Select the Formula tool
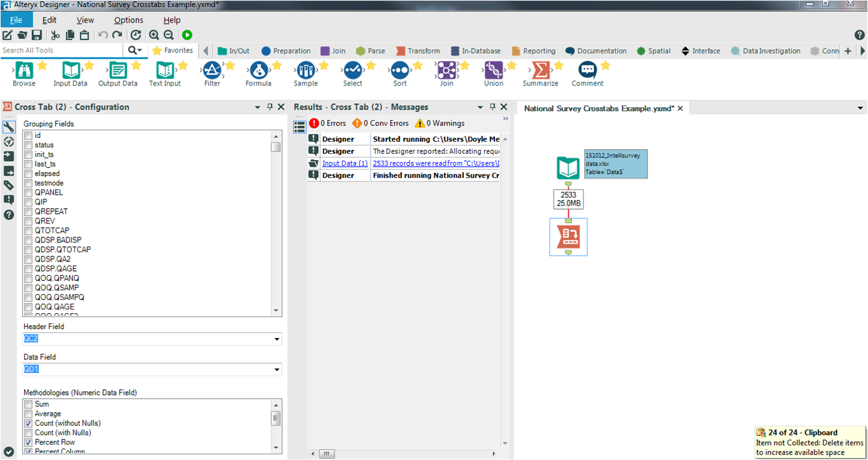Screen dimensions: 868x460 pyautogui.click(x=258, y=74)
